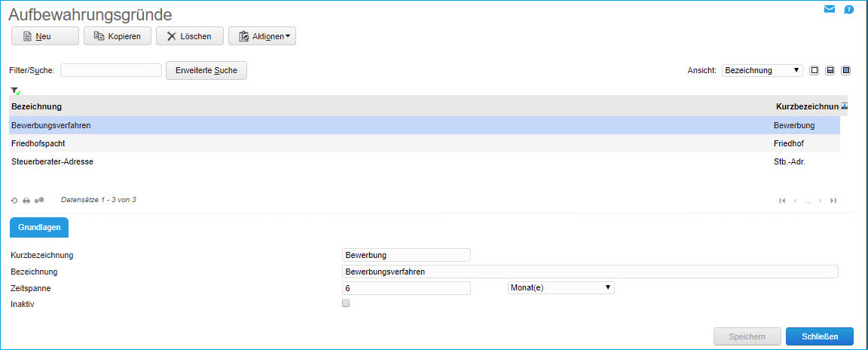Screen dimensions: 868x350
Task: Switch to half-filled split view
Action: pos(830,70)
